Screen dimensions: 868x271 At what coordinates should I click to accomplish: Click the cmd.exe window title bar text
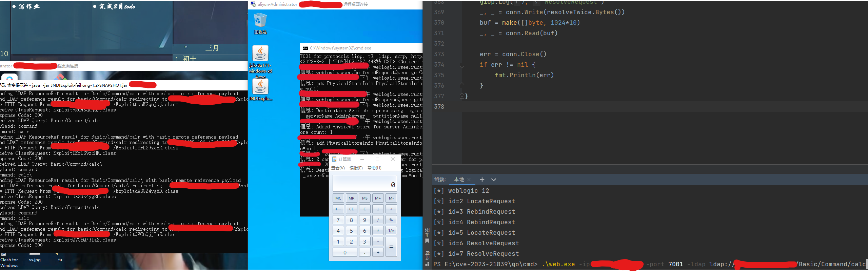coord(340,48)
